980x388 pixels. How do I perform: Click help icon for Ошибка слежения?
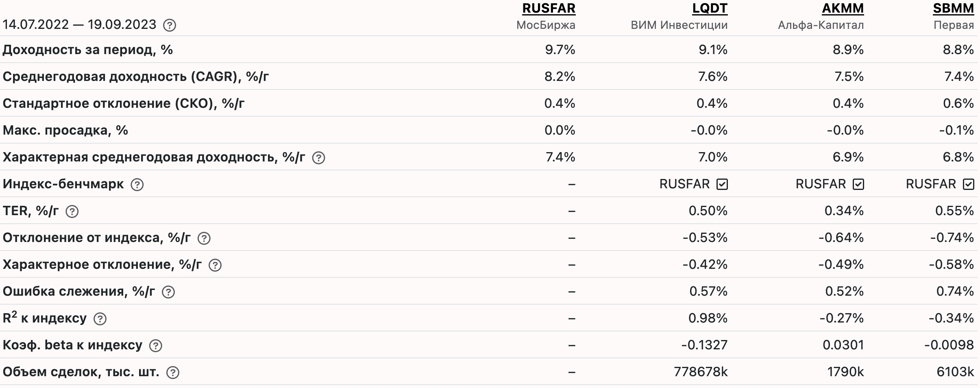tap(168, 292)
